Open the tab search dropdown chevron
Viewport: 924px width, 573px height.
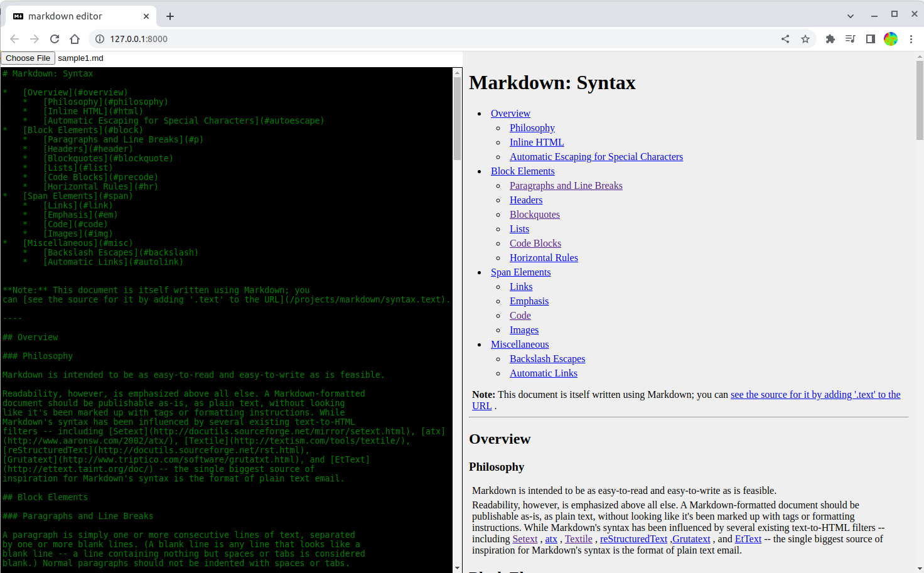pyautogui.click(x=851, y=16)
